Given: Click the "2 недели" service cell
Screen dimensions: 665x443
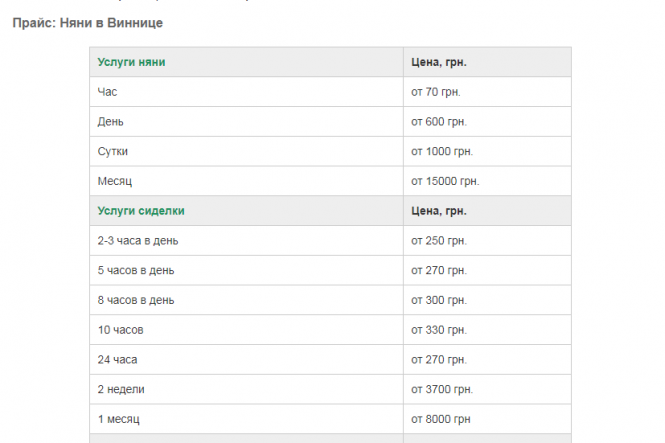Looking at the screenshot, I should 121,389.
